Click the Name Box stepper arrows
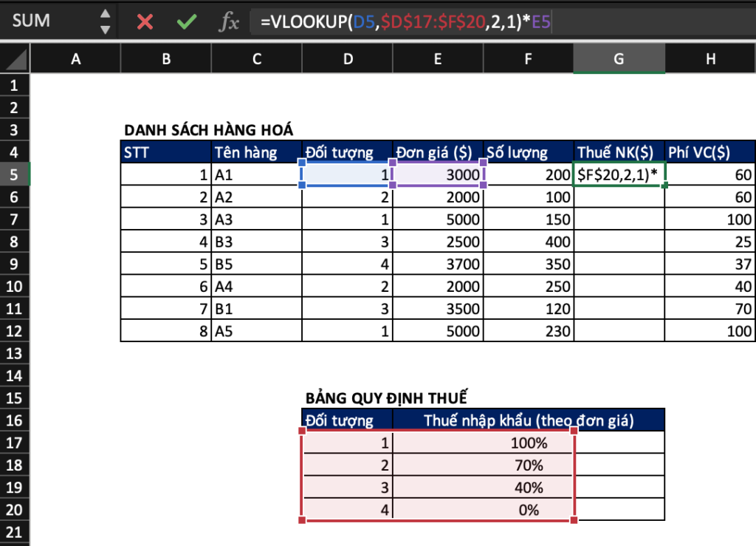Image resolution: width=756 pixels, height=546 pixels. [106, 21]
